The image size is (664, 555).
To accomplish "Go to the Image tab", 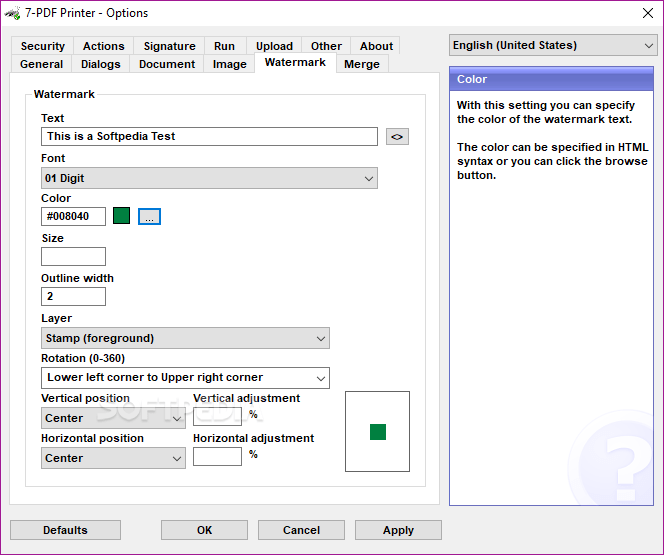I will (x=230, y=64).
